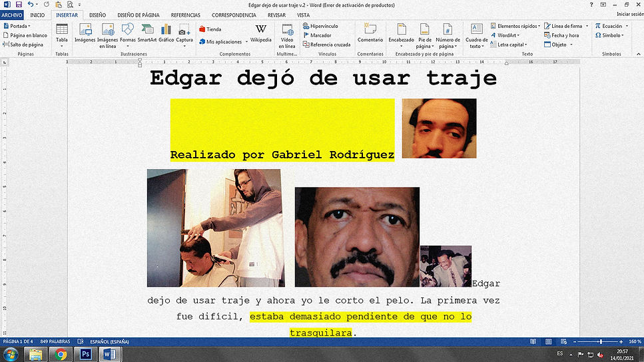Viewport: 644px width, 362px height.
Task: Click the zoom in plus button
Action: [621, 341]
